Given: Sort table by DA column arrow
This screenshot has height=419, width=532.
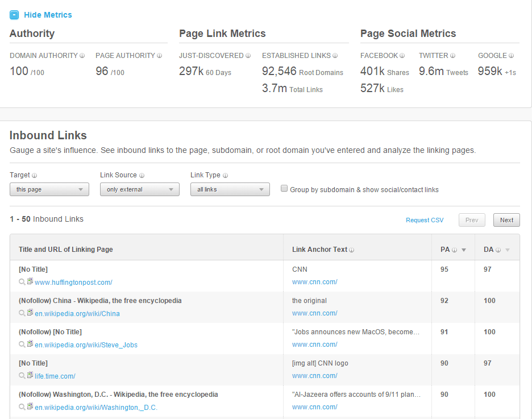Looking at the screenshot, I should click(508, 250).
